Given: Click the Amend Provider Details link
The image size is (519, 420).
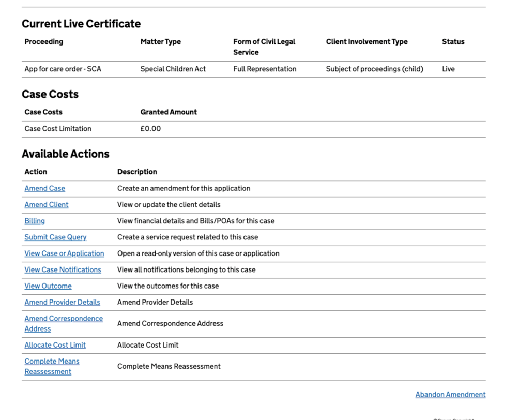Looking at the screenshot, I should click(x=62, y=302).
